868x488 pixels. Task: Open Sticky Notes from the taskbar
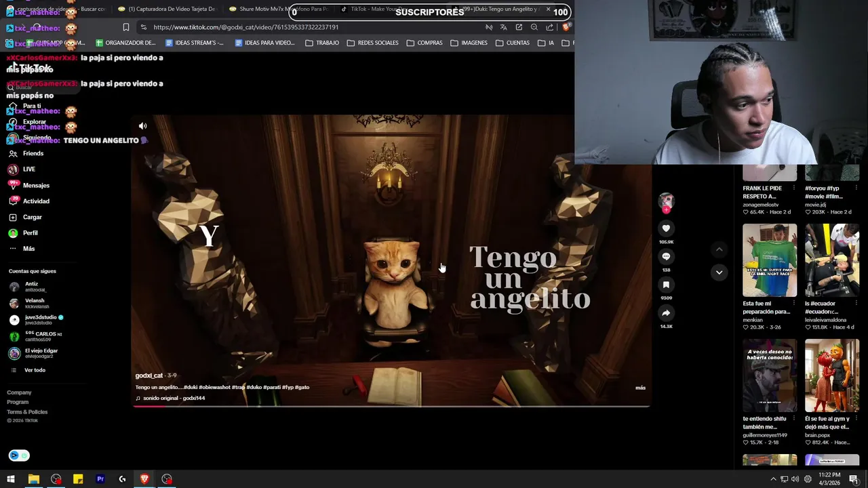(x=78, y=479)
